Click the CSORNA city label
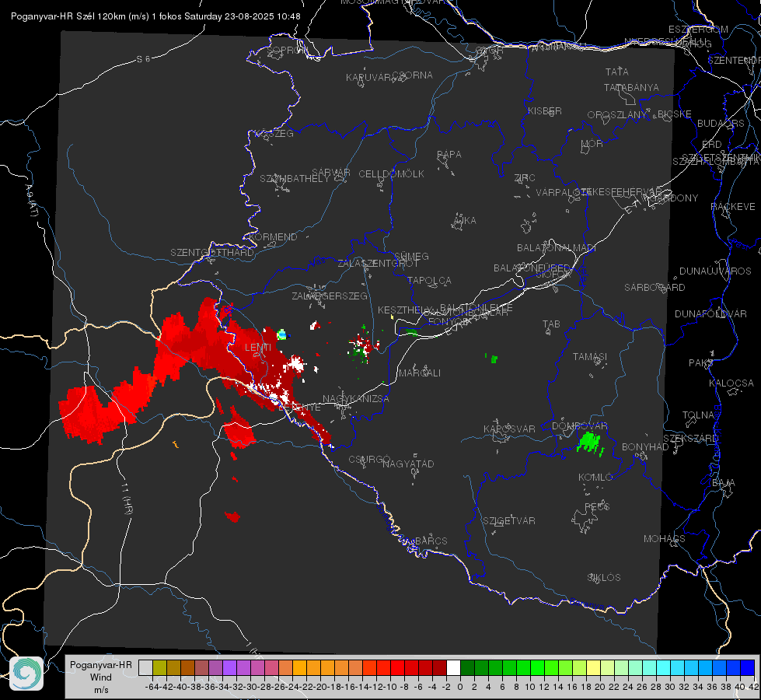761x700 pixels. coord(413,75)
